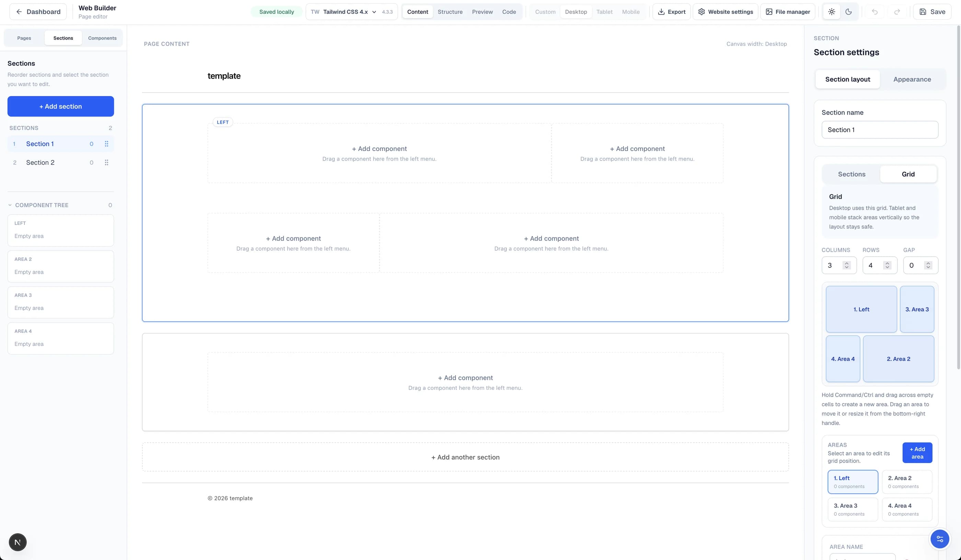The width and height of the screenshot is (961, 560).
Task: Click the + Add section button
Action: (61, 106)
